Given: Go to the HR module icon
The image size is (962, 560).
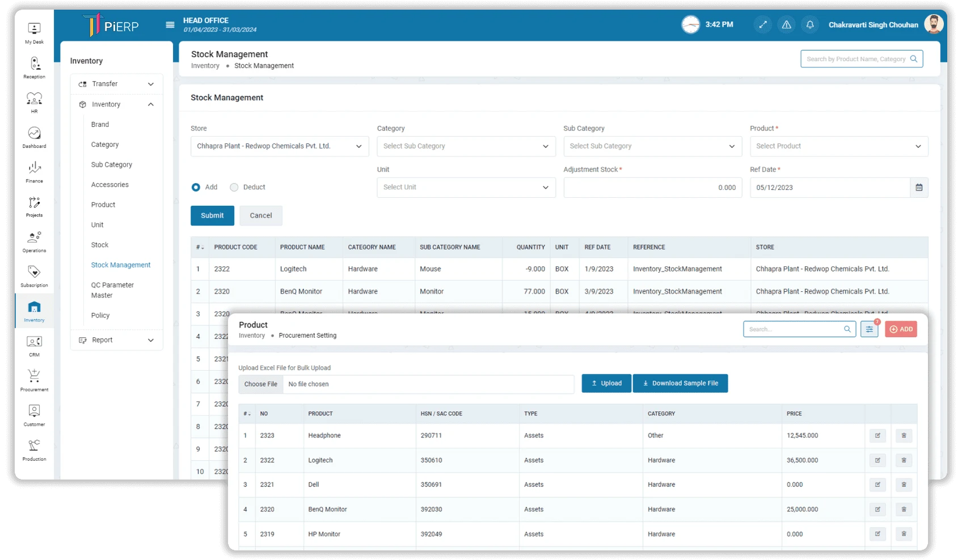Looking at the screenshot, I should click(34, 103).
